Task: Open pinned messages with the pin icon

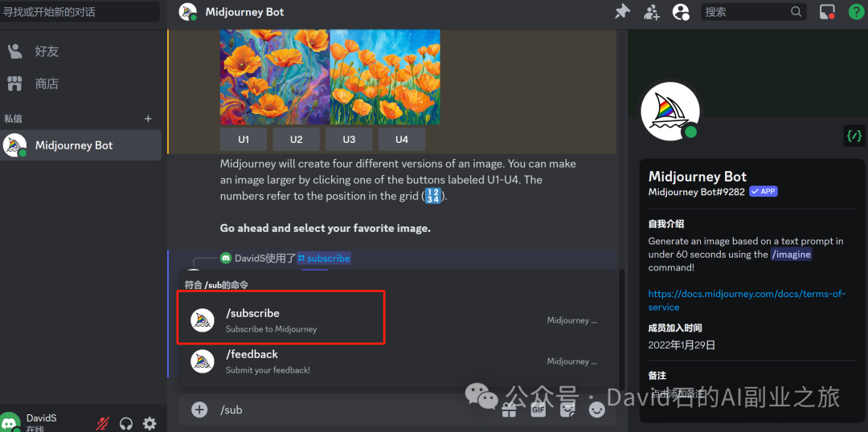Action: pos(622,11)
